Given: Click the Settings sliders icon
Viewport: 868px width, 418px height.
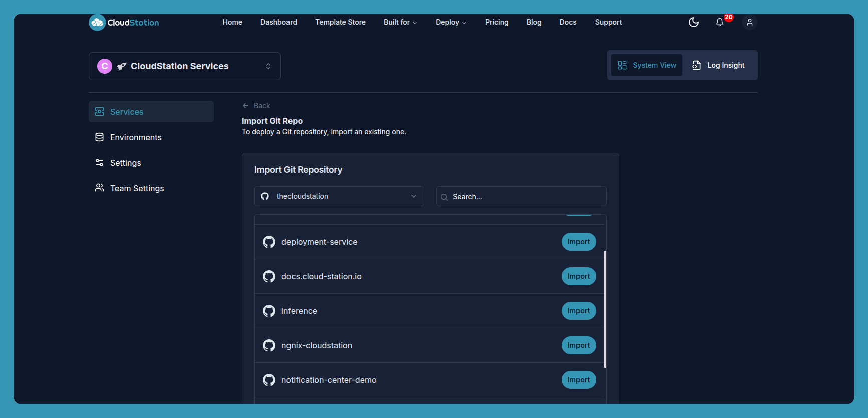Looking at the screenshot, I should pyautogui.click(x=100, y=163).
